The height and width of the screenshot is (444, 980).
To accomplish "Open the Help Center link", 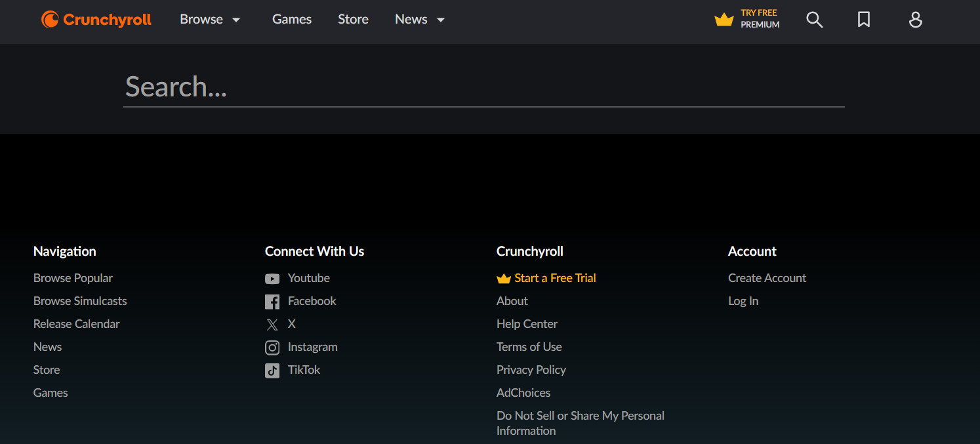I will [527, 324].
